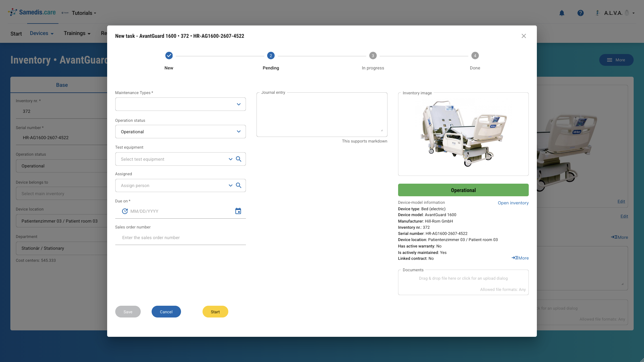
Task: Click the Documents upload drop zone
Action: 463,282
